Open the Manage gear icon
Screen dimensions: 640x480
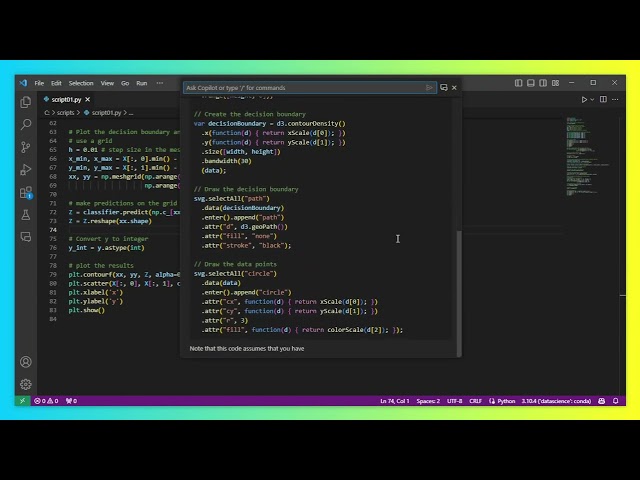pos(26,384)
